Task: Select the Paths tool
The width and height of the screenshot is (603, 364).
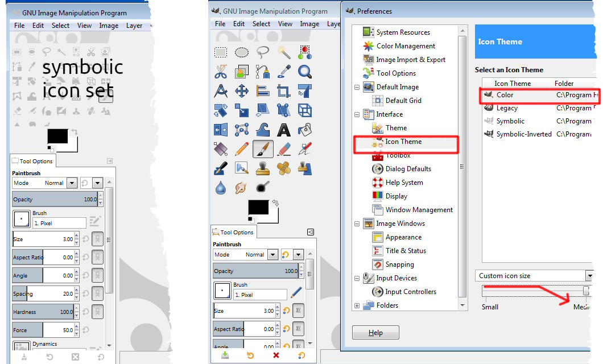Action: point(263,72)
